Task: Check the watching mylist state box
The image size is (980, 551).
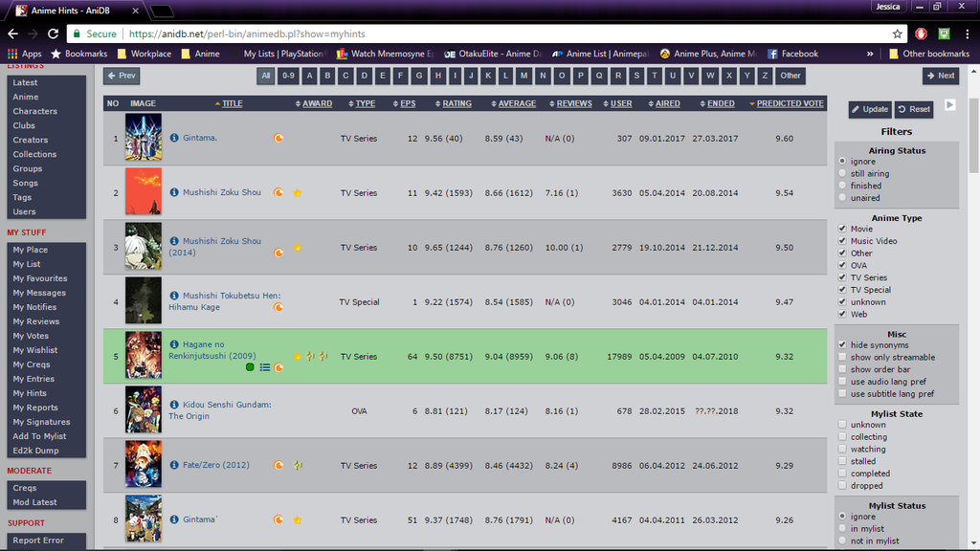Action: pos(842,450)
